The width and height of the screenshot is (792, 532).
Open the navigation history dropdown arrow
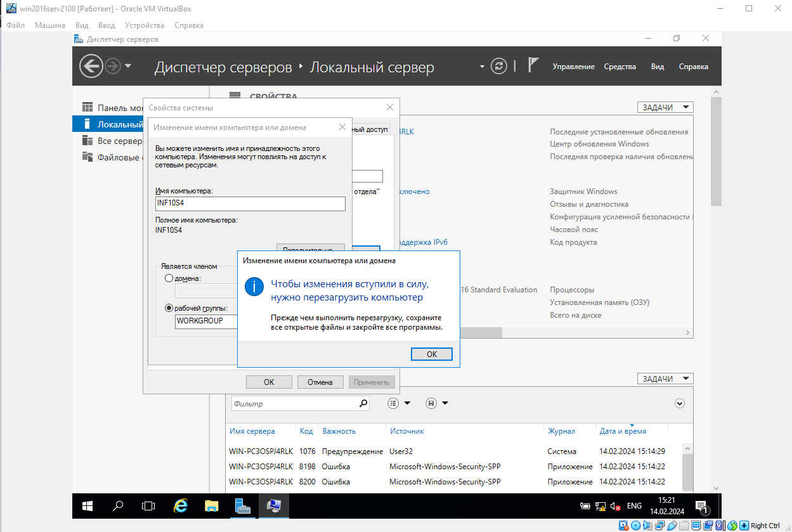point(128,66)
